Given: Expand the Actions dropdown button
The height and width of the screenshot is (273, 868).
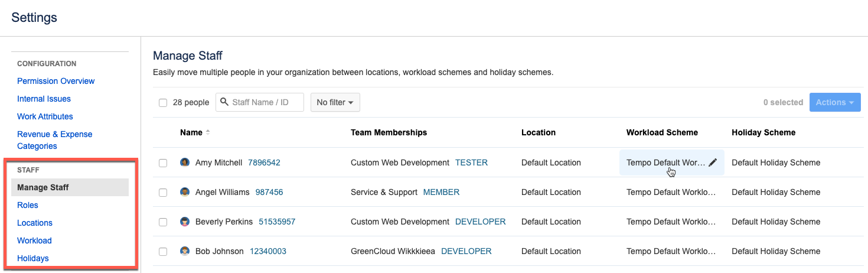Looking at the screenshot, I should pyautogui.click(x=834, y=102).
